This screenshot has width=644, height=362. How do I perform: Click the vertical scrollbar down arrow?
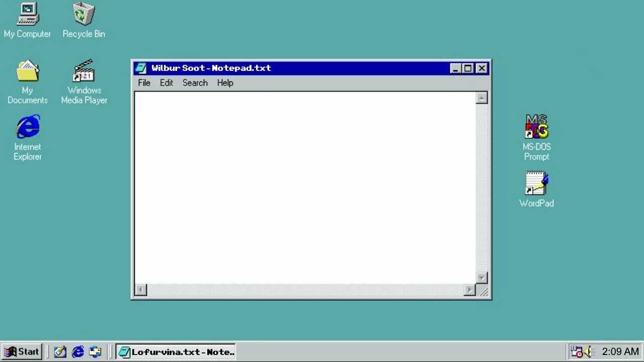pyautogui.click(x=482, y=278)
